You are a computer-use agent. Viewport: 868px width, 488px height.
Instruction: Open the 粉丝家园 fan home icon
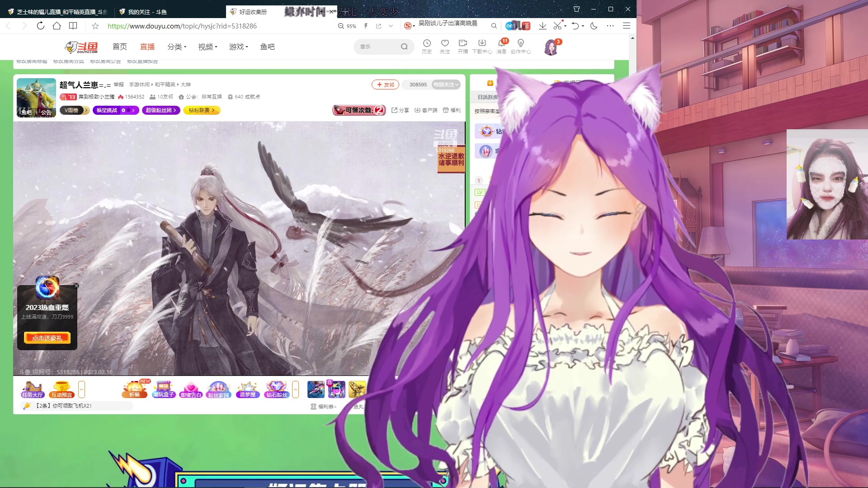[x=219, y=389]
